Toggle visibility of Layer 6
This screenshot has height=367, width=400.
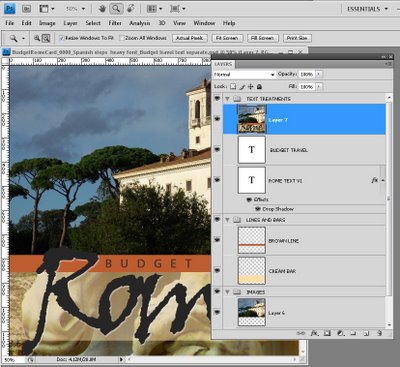[217, 312]
